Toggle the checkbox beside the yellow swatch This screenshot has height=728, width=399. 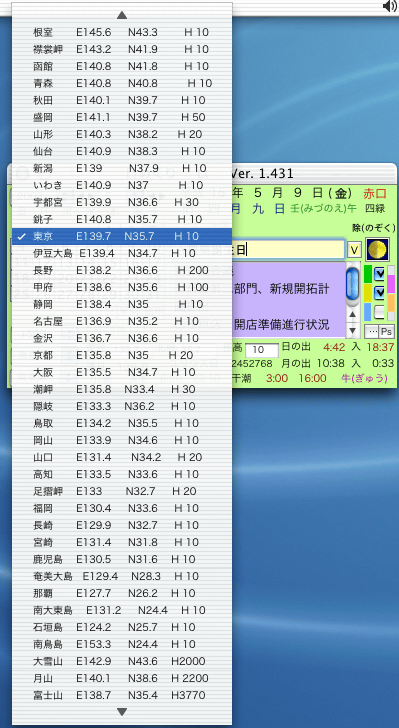(379, 292)
